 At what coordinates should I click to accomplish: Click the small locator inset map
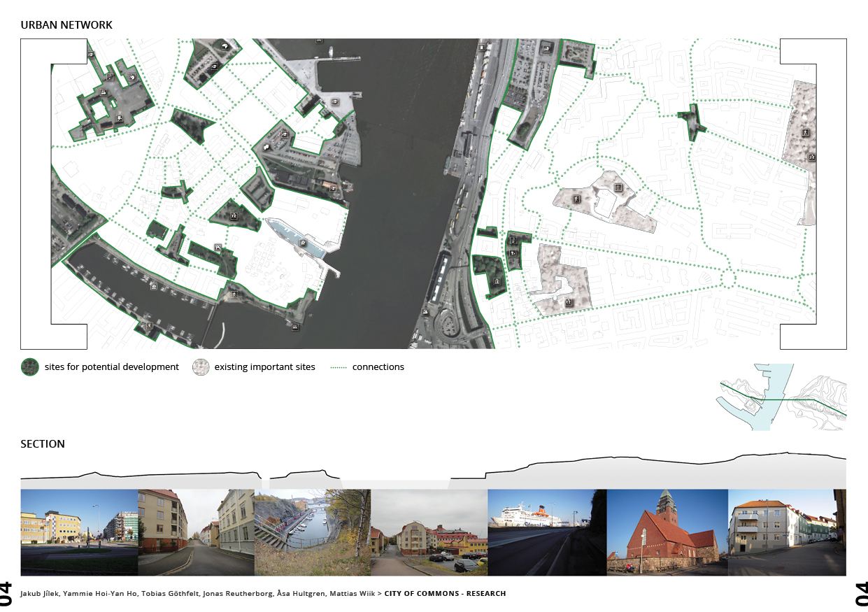click(x=781, y=397)
